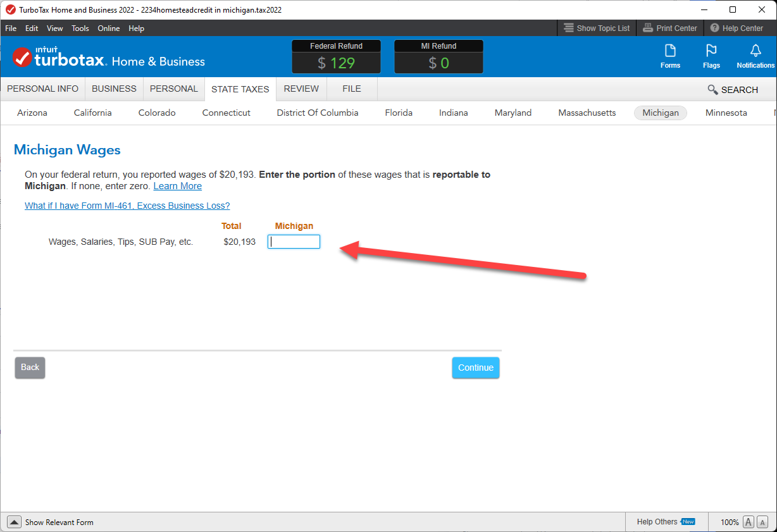The width and height of the screenshot is (777, 532).
Task: Open the Online menu
Action: [x=109, y=28]
